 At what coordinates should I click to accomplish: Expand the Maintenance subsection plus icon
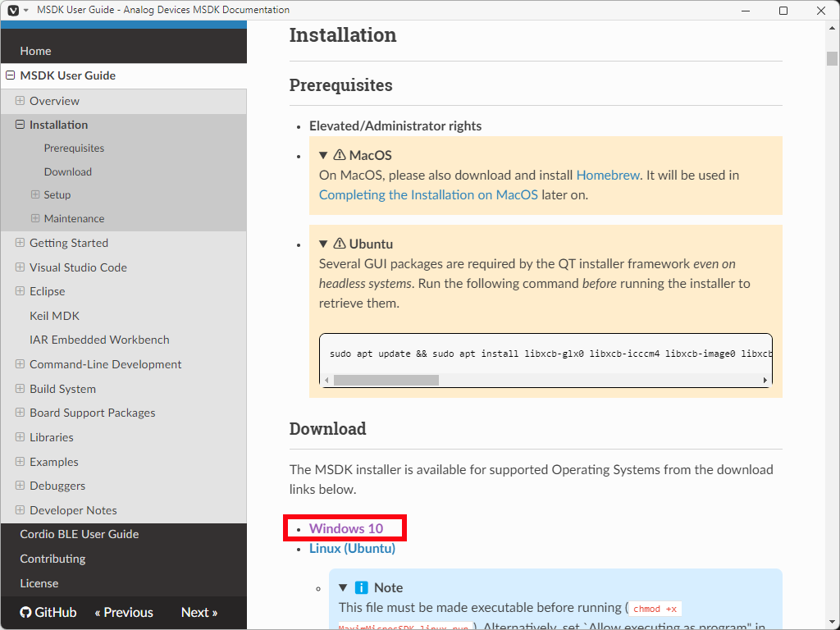pyautogui.click(x=35, y=218)
